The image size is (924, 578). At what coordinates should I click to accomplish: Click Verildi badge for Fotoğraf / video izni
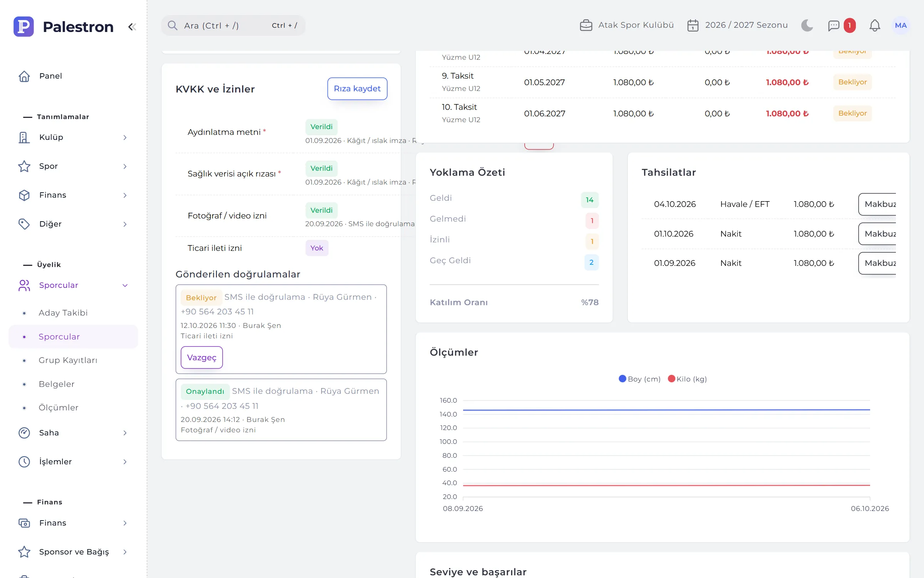pos(321,210)
